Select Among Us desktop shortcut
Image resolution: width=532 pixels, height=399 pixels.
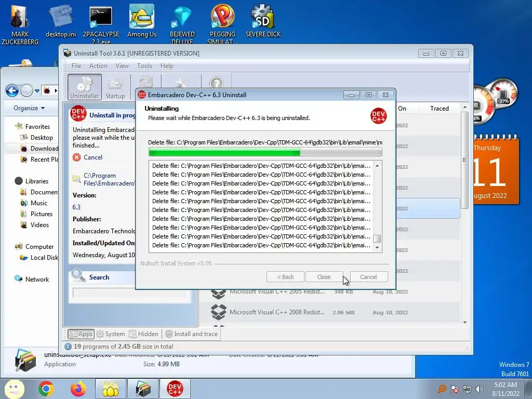coord(142,21)
